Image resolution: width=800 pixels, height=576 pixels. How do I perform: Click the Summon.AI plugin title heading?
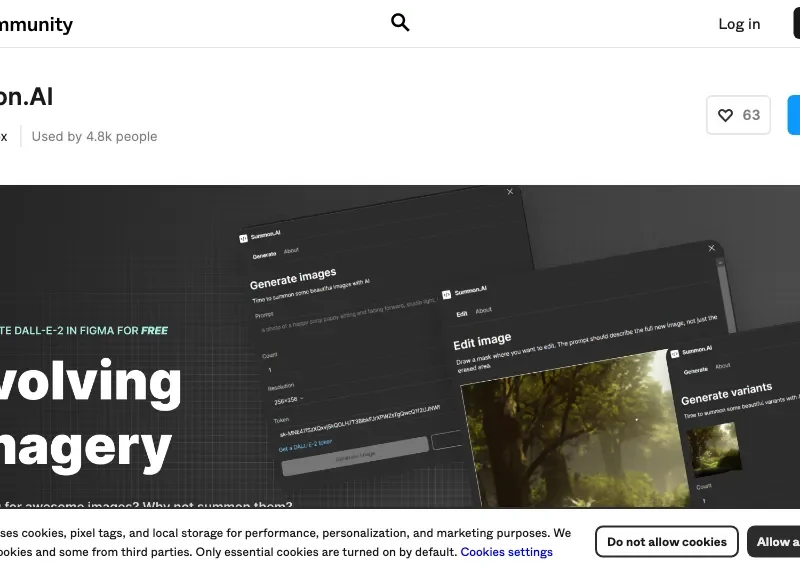click(x=26, y=97)
